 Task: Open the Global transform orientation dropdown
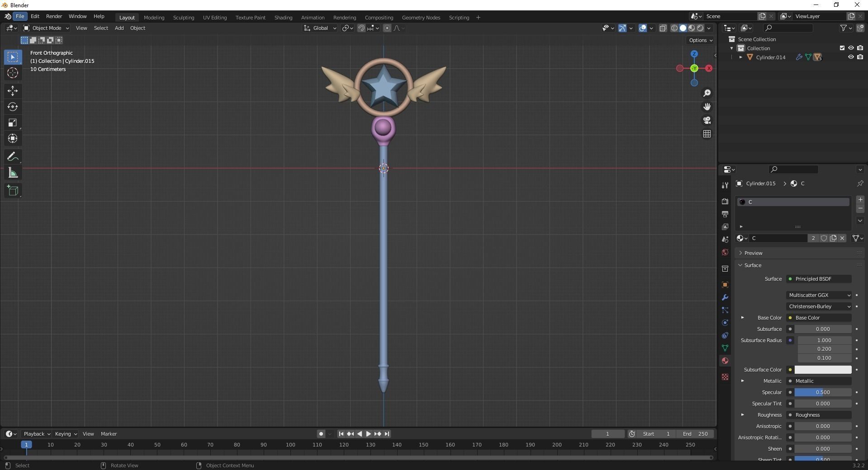320,28
